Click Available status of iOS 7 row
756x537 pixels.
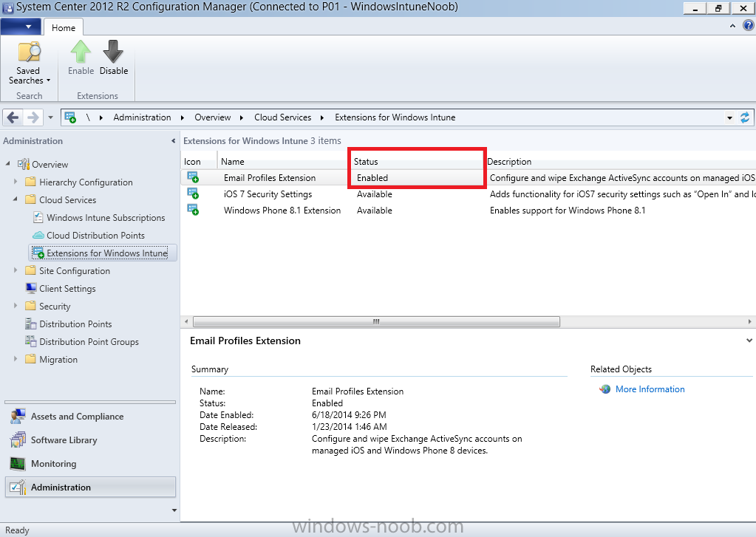374,194
